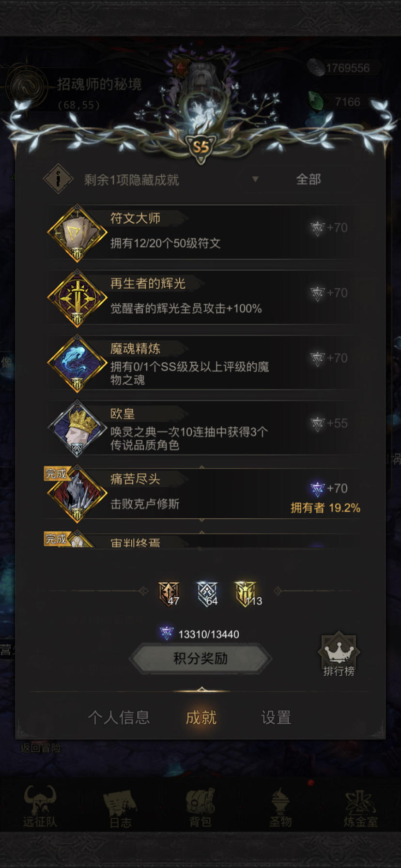Image resolution: width=401 pixels, height=868 pixels.
Task: Open the 符文大师 rune cards achievement icon
Action: coord(77,233)
